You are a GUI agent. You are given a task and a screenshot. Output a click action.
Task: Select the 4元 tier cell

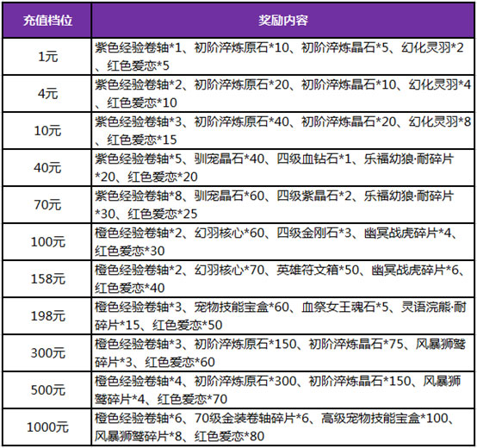pos(47,93)
